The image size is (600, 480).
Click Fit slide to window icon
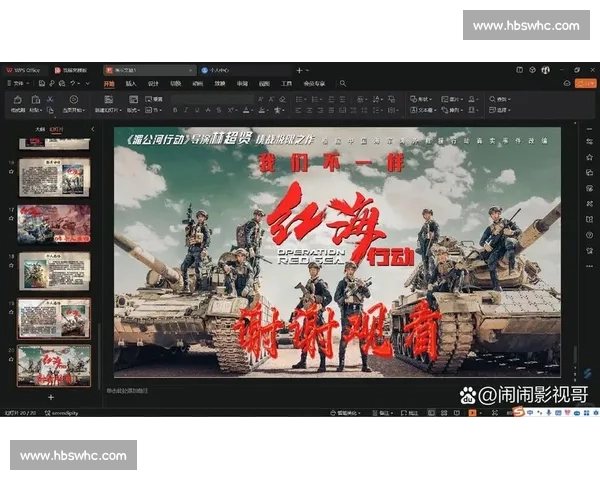click(x=495, y=413)
